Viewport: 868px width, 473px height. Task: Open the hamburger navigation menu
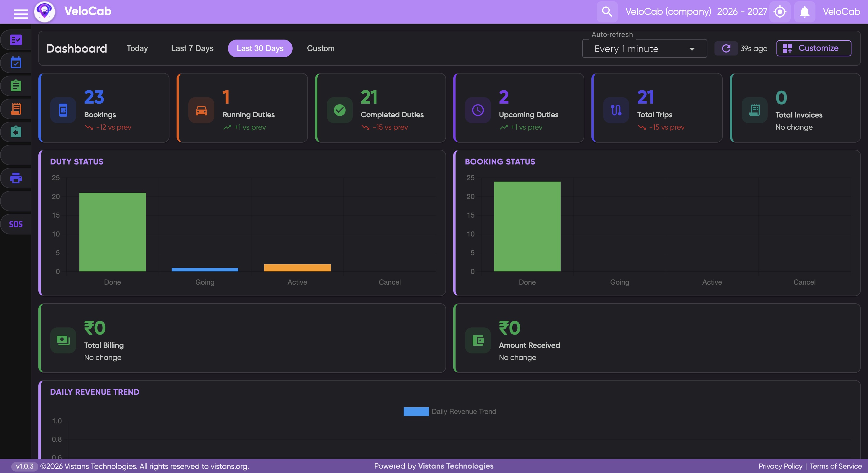21,14
